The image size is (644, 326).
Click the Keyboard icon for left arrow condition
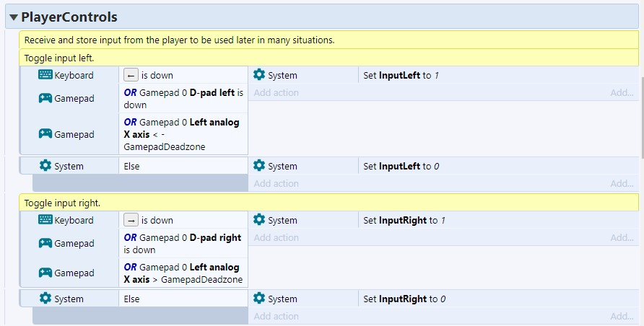(x=45, y=74)
